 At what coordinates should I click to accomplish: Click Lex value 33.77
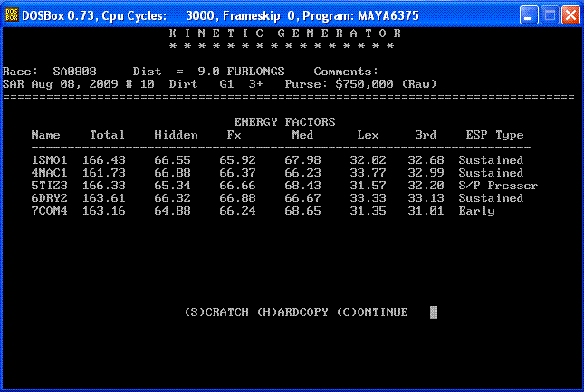point(368,173)
